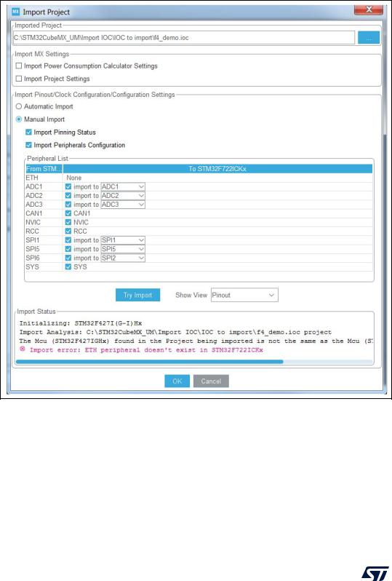Viewport: 392px width, 581px height.
Task: Click the browse button beside the file path
Action: [368, 38]
